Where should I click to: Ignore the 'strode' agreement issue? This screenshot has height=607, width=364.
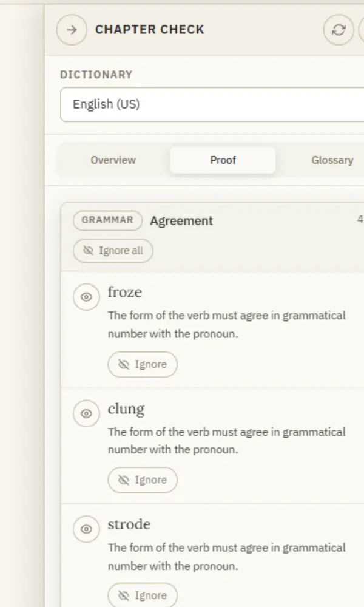tap(143, 595)
